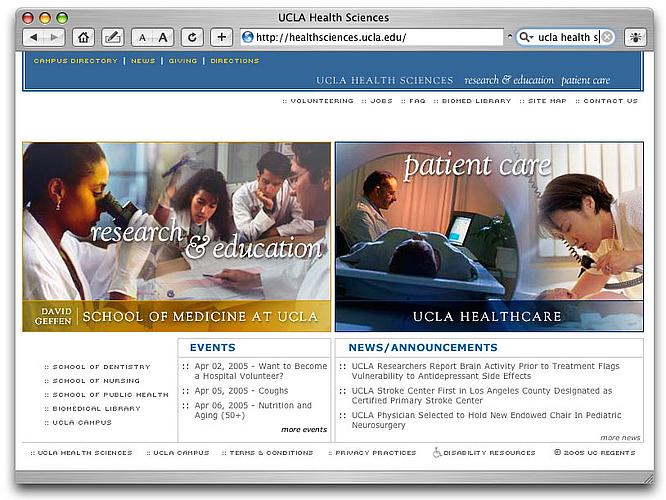Click David Geffen School of Medicine bar

(x=176, y=316)
